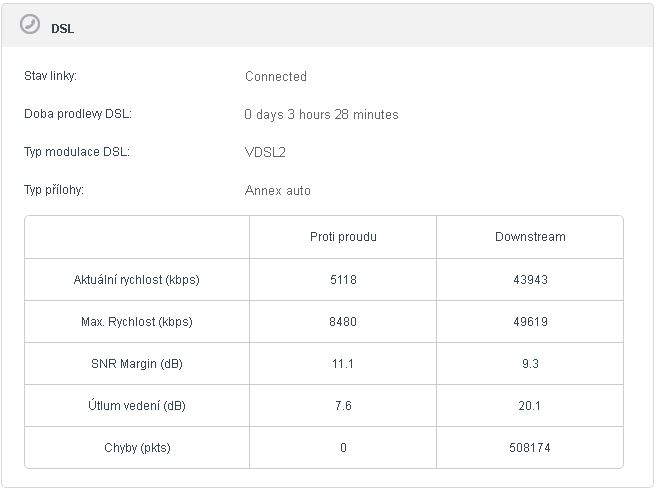Screen dimensions: 671x499
Task: Select the upstream max speed 8480
Action: [343, 322]
